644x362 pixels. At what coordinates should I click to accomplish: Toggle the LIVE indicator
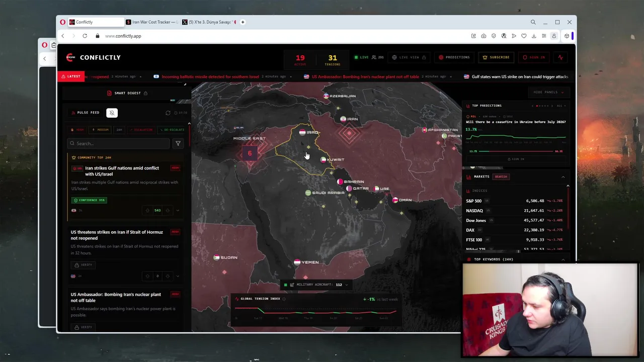coord(361,57)
